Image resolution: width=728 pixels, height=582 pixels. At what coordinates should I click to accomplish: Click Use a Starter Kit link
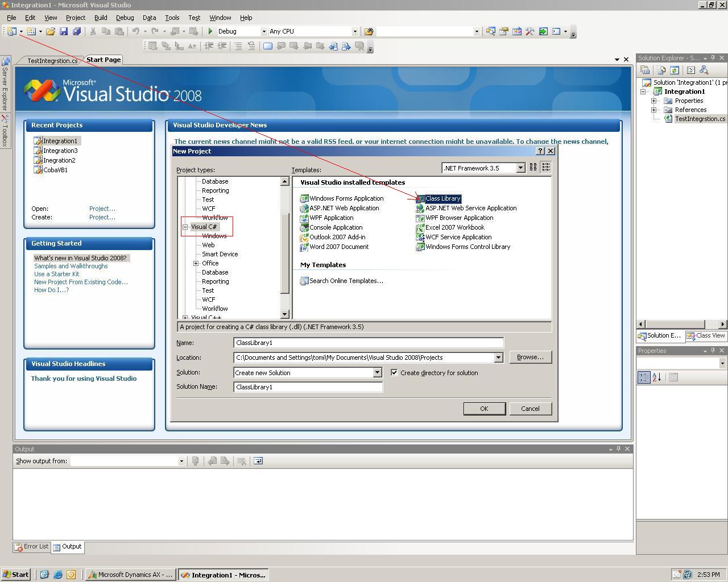(x=56, y=274)
